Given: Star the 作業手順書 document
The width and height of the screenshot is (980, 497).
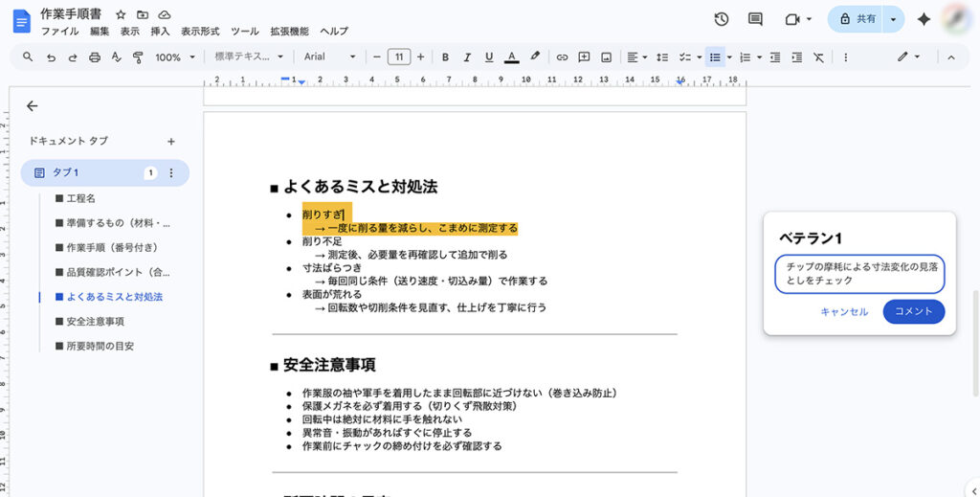Looking at the screenshot, I should coord(122,14).
